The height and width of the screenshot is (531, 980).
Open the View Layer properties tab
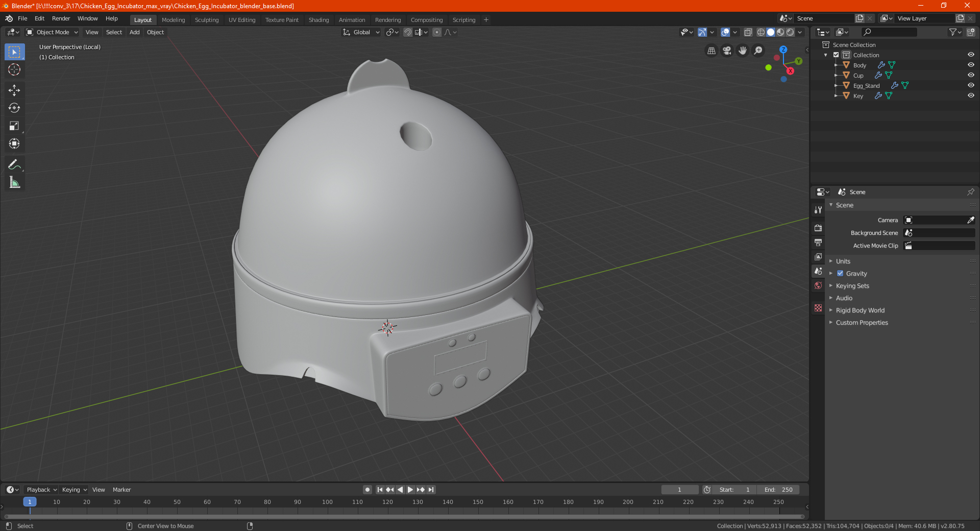(818, 256)
